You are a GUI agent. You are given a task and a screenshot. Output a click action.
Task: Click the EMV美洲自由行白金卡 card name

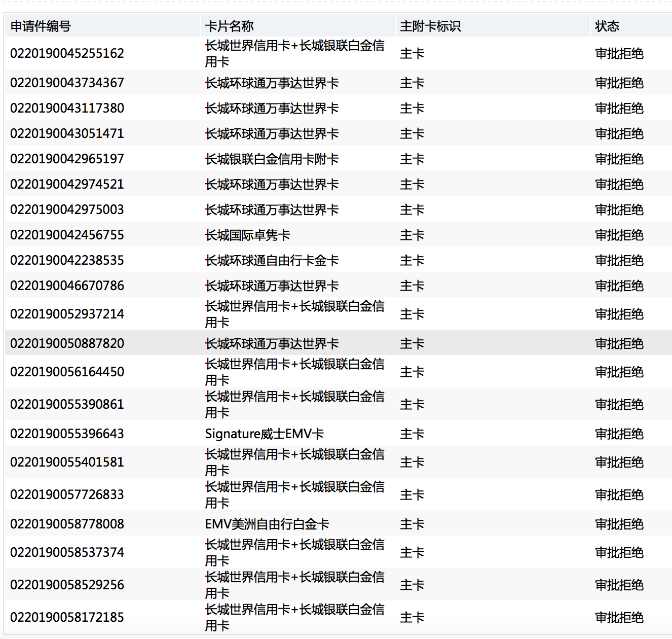(x=267, y=524)
